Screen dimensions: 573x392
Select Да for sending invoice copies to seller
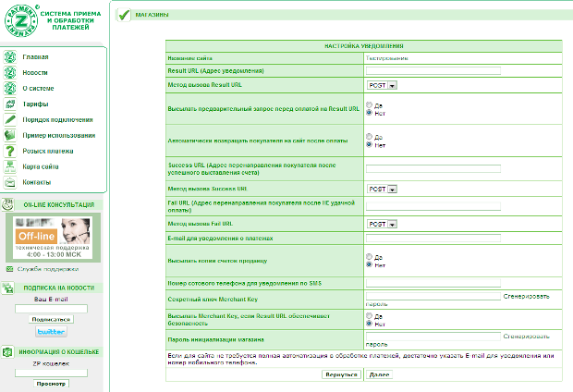tap(370, 256)
